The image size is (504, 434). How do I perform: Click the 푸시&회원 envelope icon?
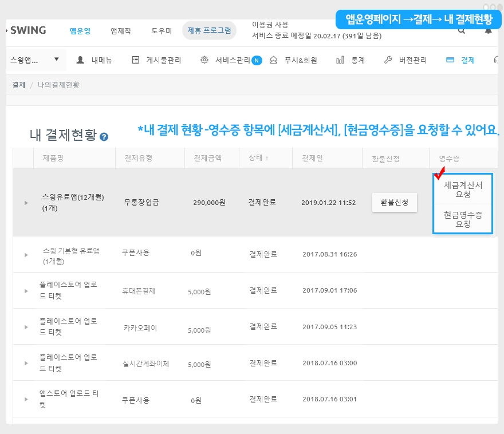[273, 60]
